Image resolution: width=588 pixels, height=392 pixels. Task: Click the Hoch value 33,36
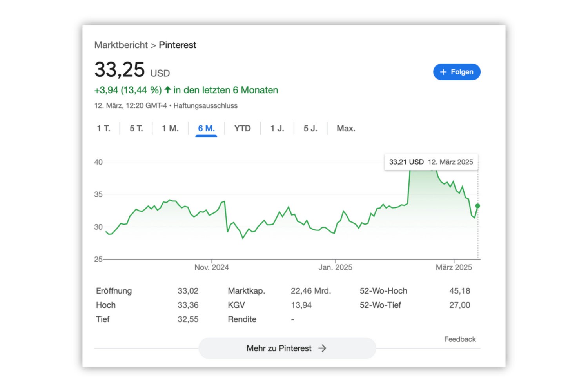pyautogui.click(x=188, y=305)
